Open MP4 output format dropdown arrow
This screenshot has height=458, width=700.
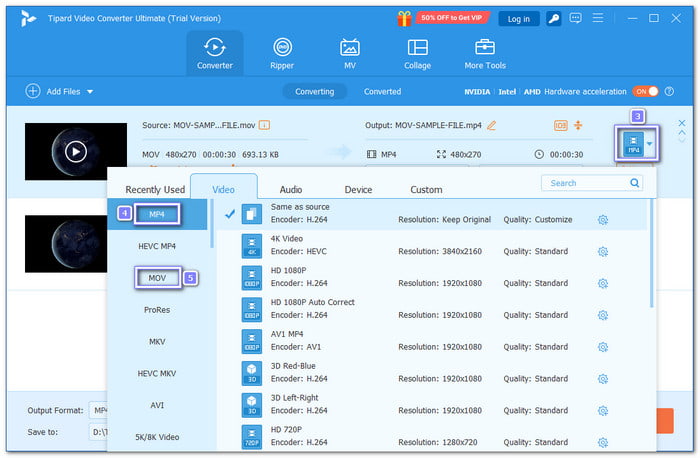tap(650, 144)
